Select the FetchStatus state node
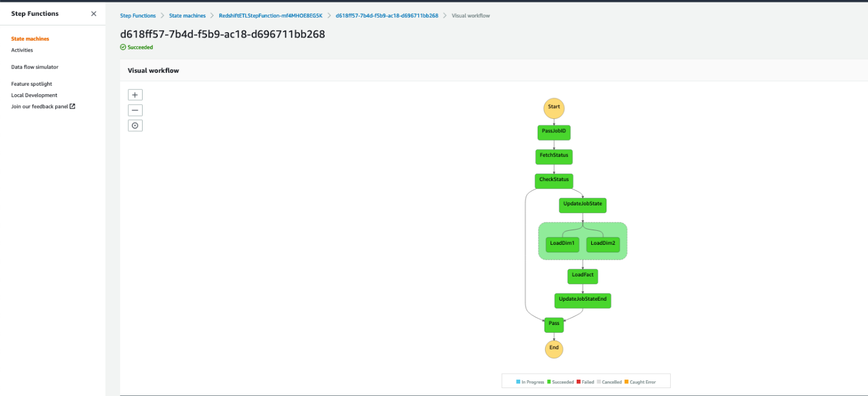Screen dimensions: 868x396 [x=554, y=156]
